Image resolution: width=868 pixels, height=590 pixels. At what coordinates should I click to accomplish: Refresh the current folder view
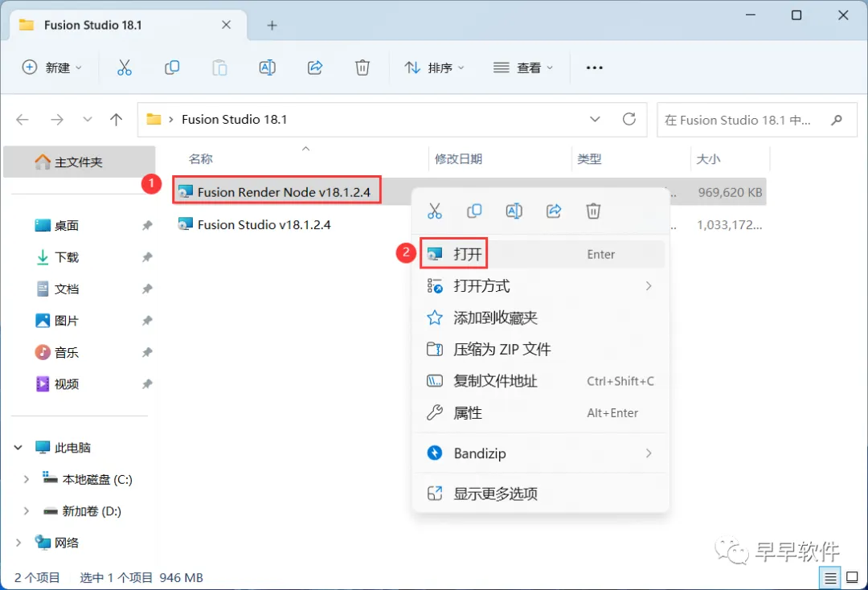tap(628, 119)
